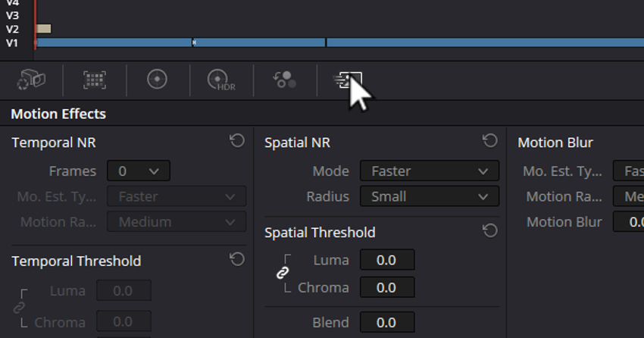Open the Camera Raw palette icon
The width and height of the screenshot is (644, 338).
32,80
